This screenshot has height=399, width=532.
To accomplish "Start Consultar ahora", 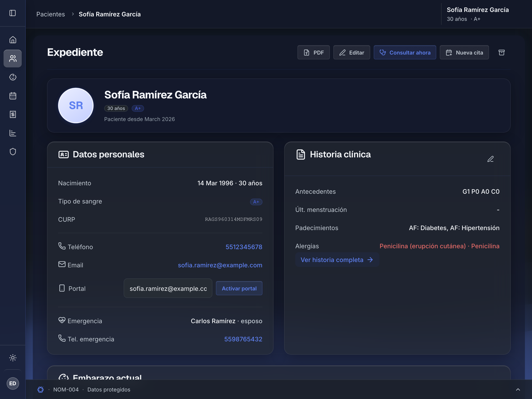I will (405, 53).
